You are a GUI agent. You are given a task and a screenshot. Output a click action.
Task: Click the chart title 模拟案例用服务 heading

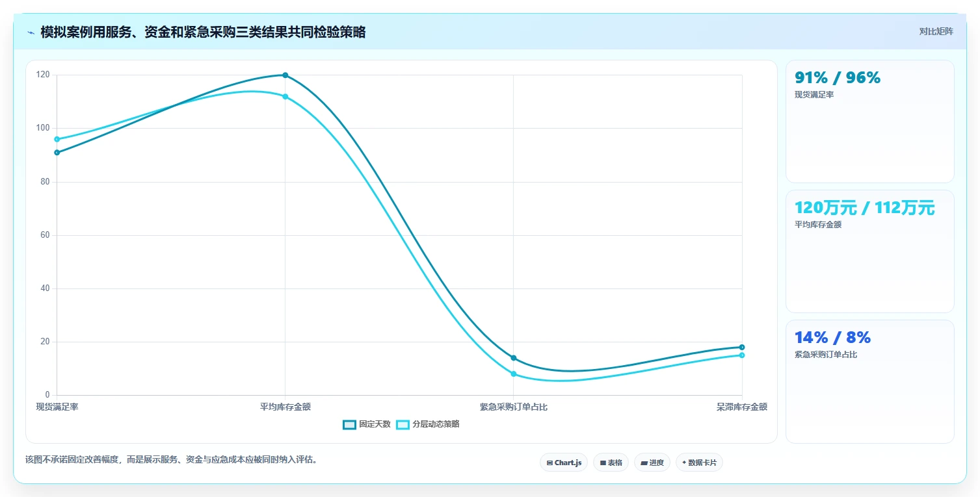tap(203, 32)
